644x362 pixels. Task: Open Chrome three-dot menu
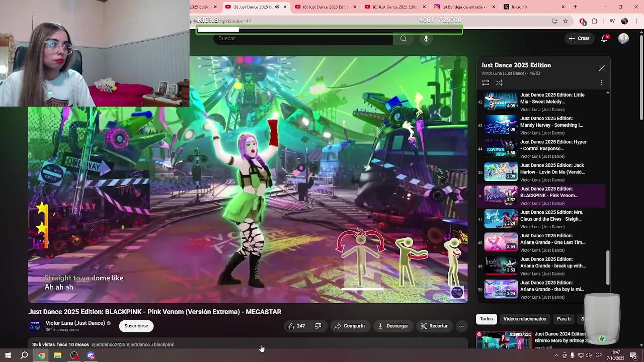point(636,21)
